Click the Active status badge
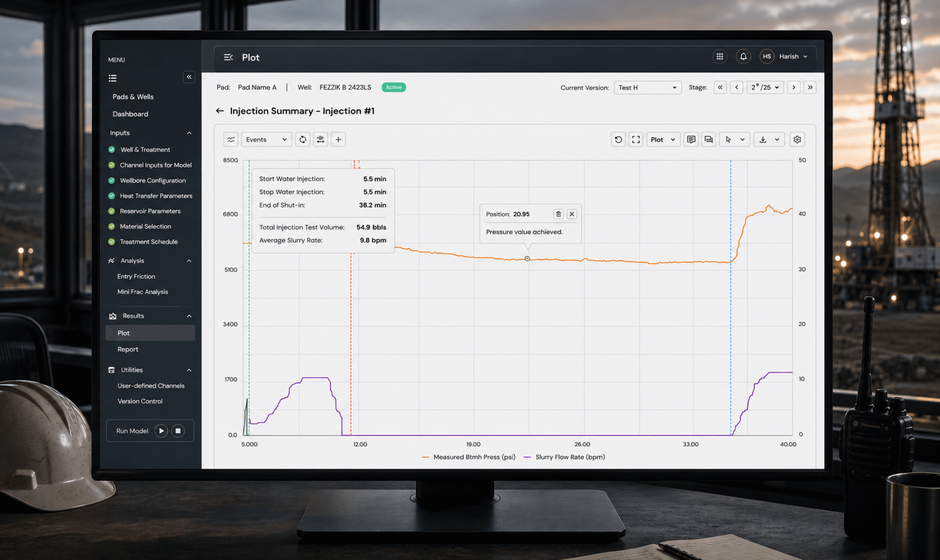Viewport: 940px width, 560px height. click(x=394, y=87)
